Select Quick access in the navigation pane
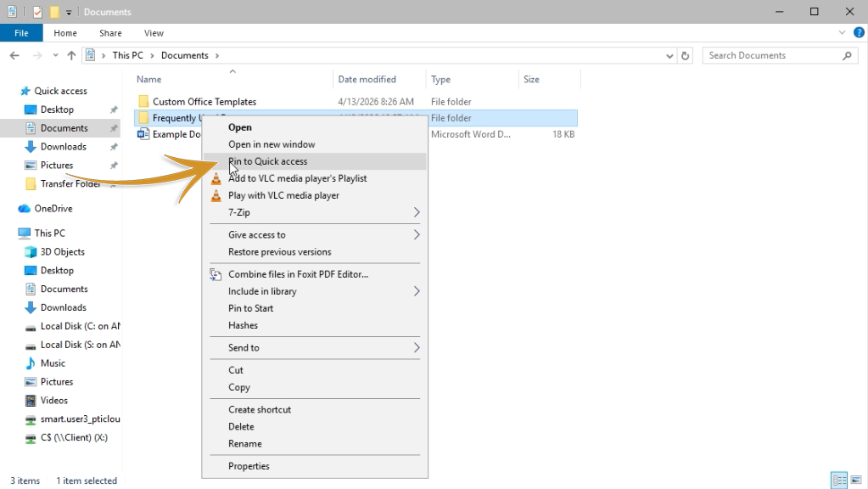The image size is (868, 489). (x=60, y=91)
